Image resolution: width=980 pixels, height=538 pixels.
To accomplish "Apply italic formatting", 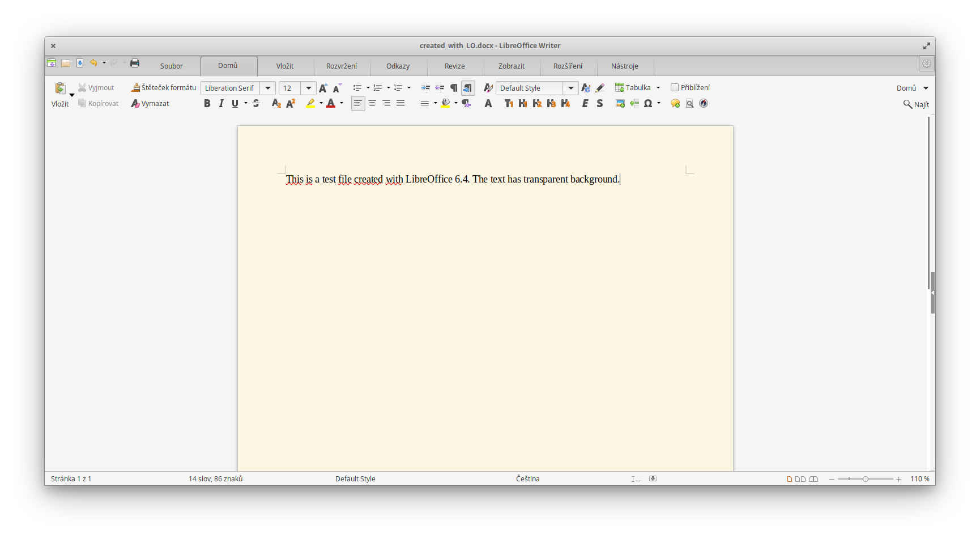I will (221, 103).
